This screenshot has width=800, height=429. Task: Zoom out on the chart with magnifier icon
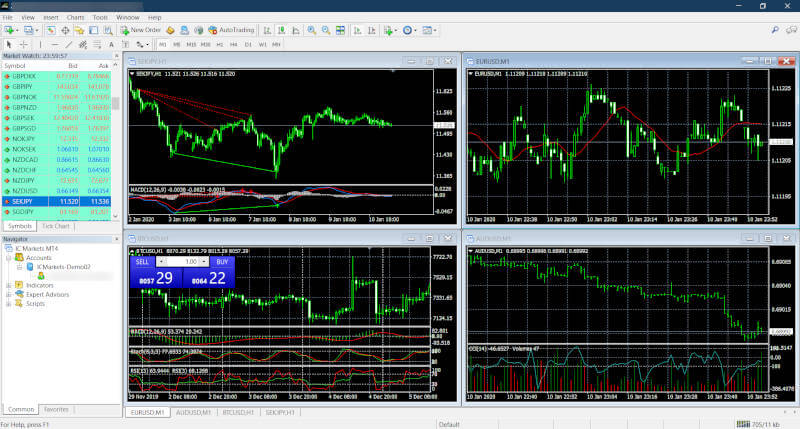(x=326, y=31)
